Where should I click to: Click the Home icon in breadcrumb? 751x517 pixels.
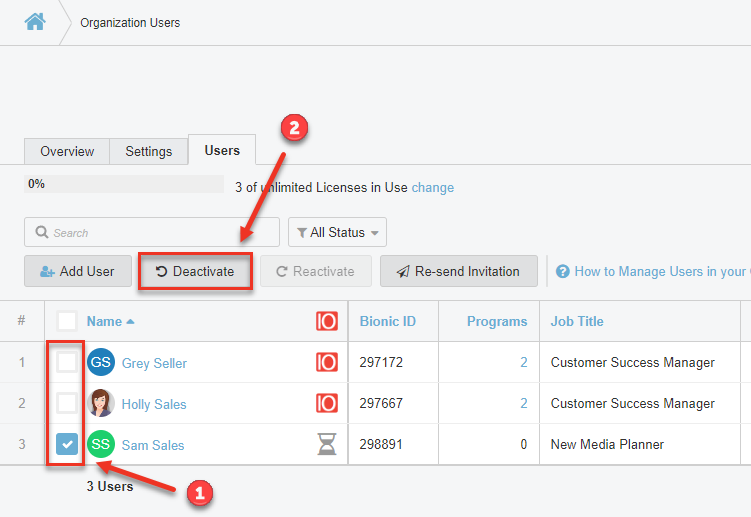[x=35, y=21]
